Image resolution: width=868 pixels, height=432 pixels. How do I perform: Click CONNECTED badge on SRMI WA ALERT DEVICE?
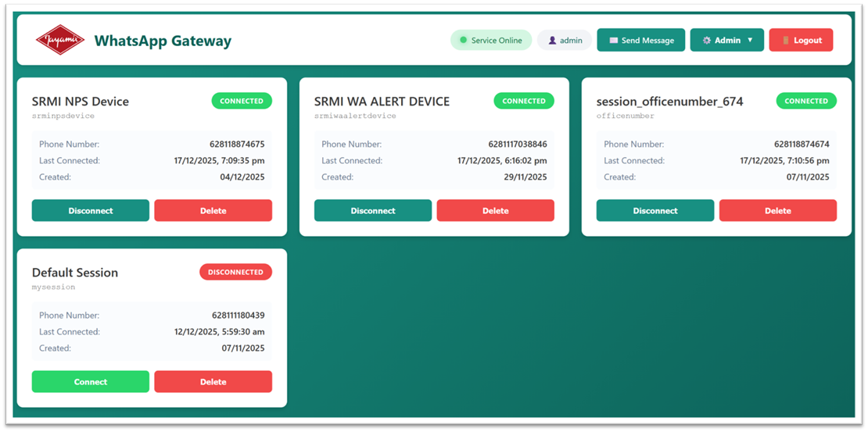524,101
